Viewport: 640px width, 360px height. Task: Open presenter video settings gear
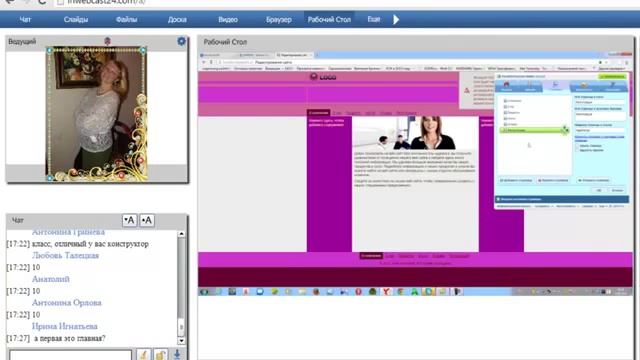[181, 41]
